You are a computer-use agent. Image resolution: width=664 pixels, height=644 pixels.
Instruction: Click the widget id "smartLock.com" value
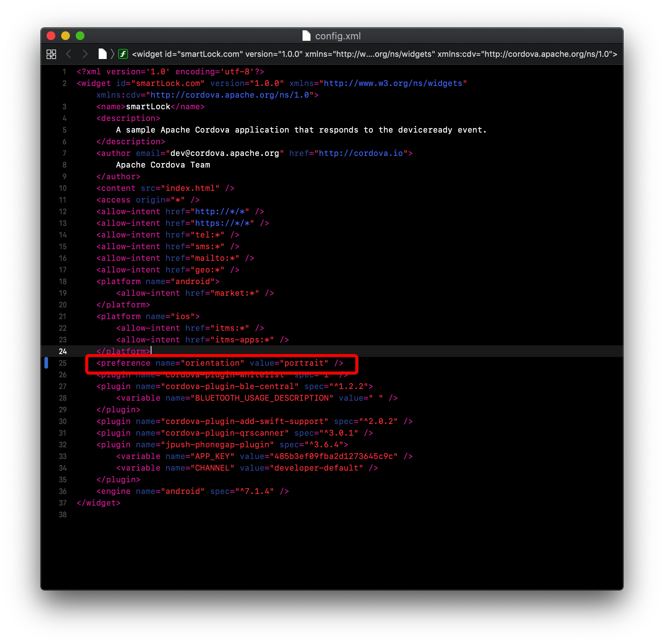168,83
